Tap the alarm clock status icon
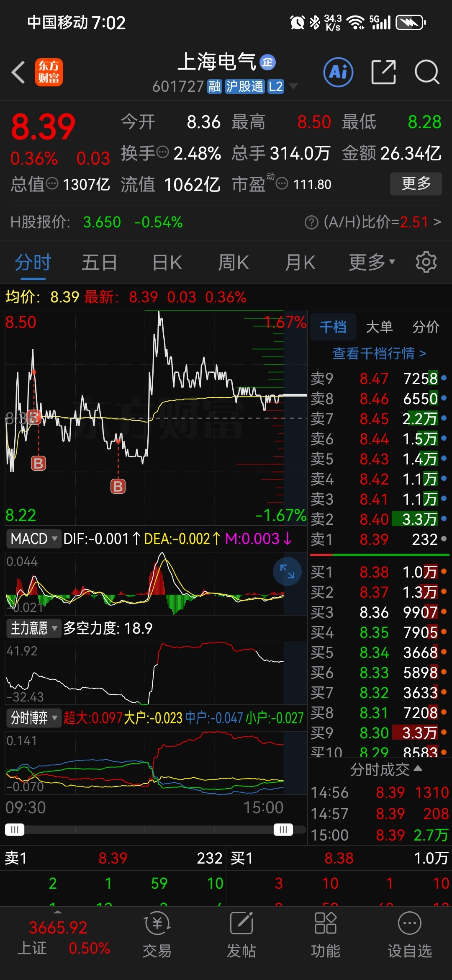Screen dimensions: 452x980 297,22
